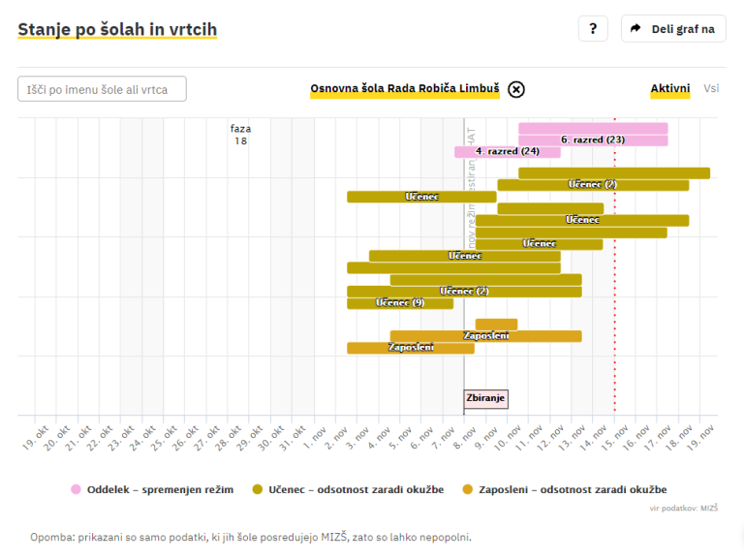This screenshot has width=744, height=560.
Task: Select the Učenec (9) bar
Action: (400, 303)
